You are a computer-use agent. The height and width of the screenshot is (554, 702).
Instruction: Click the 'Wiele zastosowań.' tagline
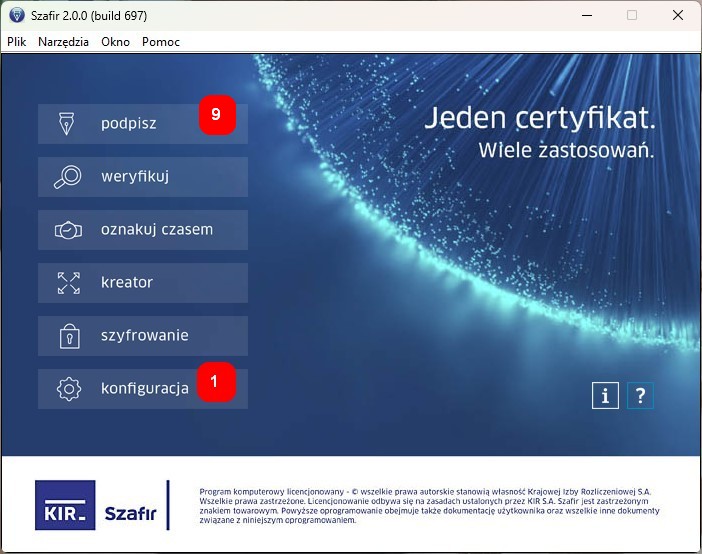pyautogui.click(x=566, y=150)
